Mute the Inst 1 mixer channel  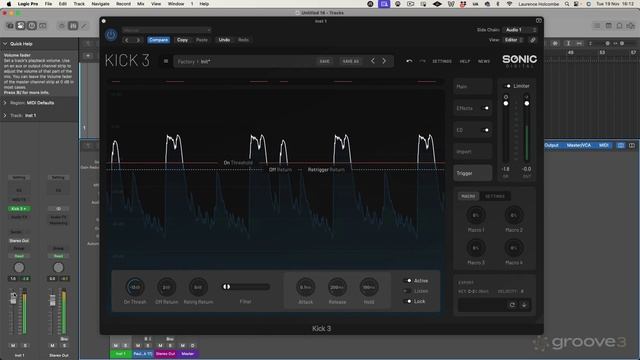pyautogui.click(x=13, y=345)
